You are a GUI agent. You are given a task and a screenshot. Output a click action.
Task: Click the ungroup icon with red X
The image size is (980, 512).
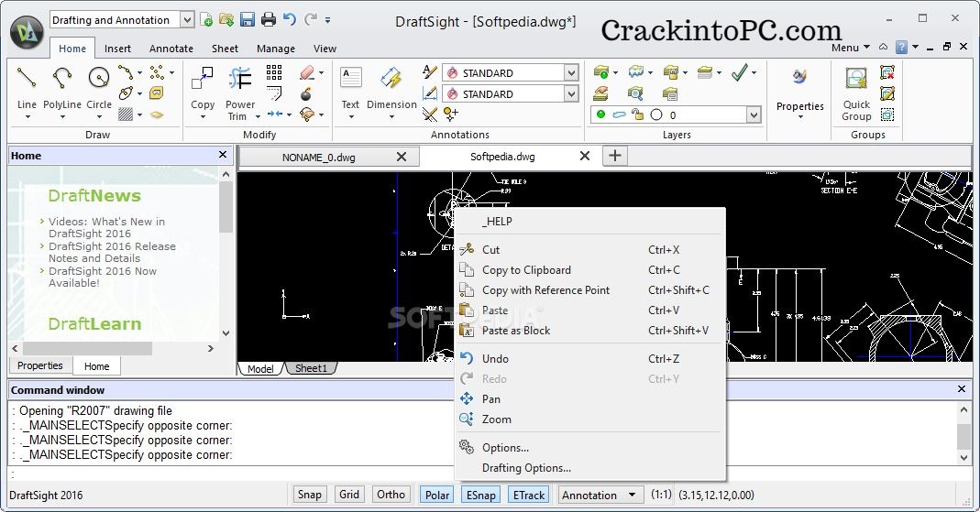pyautogui.click(x=886, y=72)
